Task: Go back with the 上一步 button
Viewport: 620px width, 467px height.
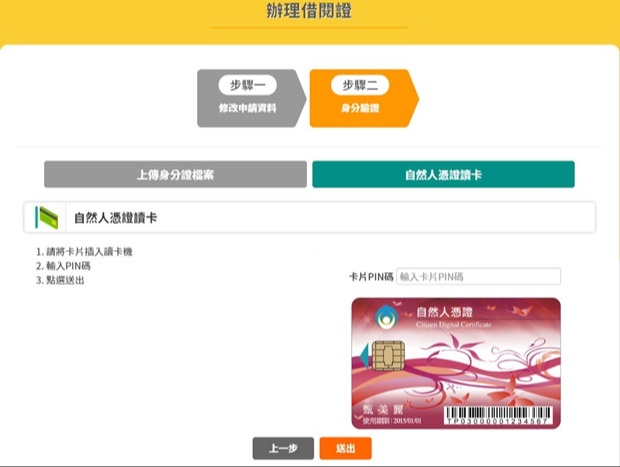Action: (283, 449)
